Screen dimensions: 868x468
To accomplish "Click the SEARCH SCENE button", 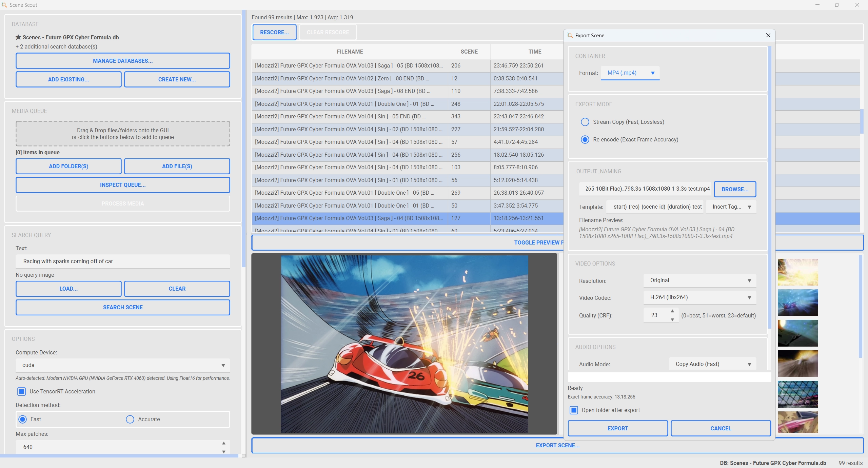I will tap(123, 307).
